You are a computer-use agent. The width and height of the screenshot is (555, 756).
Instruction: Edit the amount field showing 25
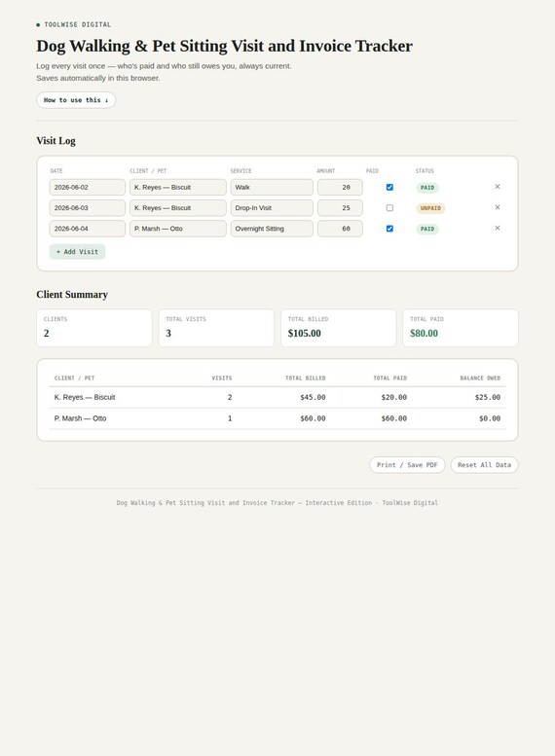click(340, 208)
